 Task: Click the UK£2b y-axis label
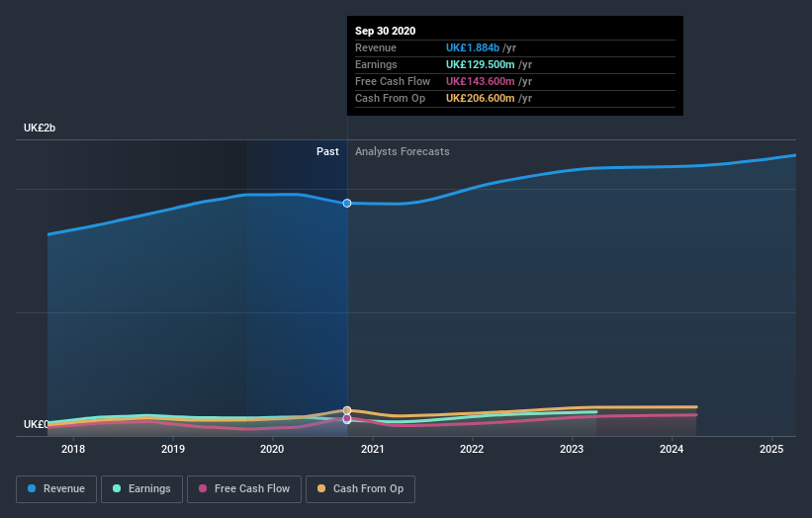click(x=40, y=128)
